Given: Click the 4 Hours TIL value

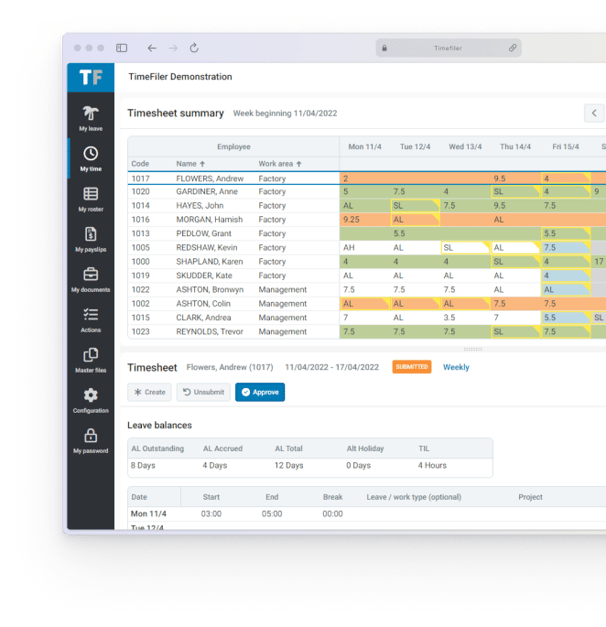Looking at the screenshot, I should [432, 465].
